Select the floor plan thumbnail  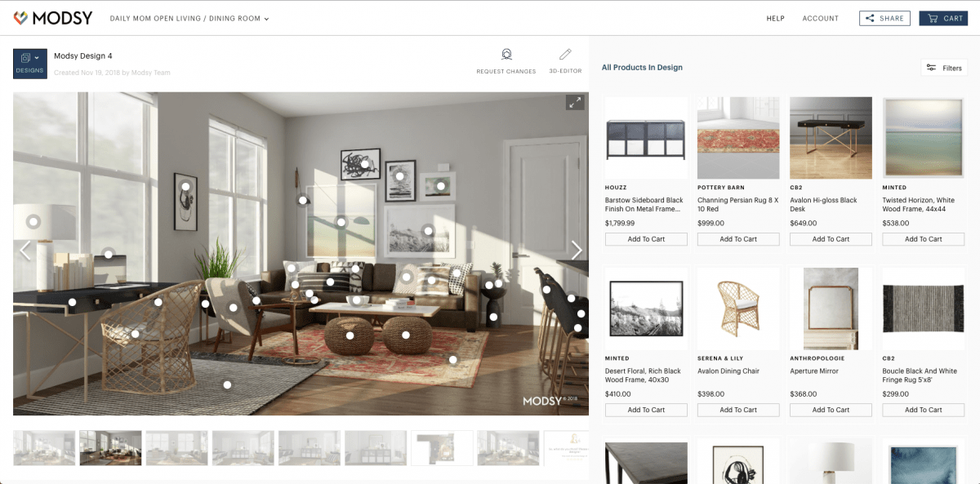[x=442, y=448]
